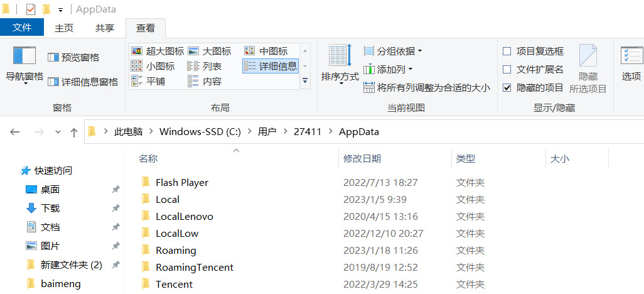Expand breadcrumb chevron after 用户
Viewport: 644px width, 294px height.
pyautogui.click(x=286, y=132)
